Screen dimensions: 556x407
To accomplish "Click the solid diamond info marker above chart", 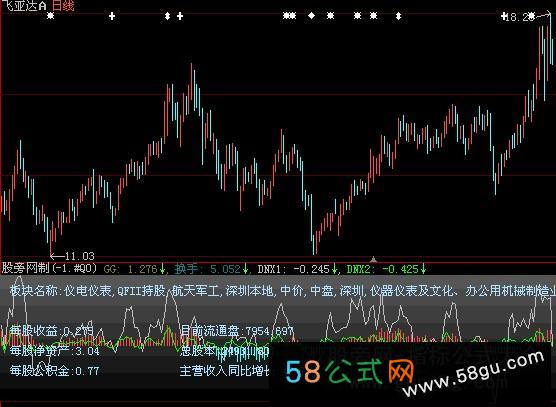I will (x=311, y=16).
